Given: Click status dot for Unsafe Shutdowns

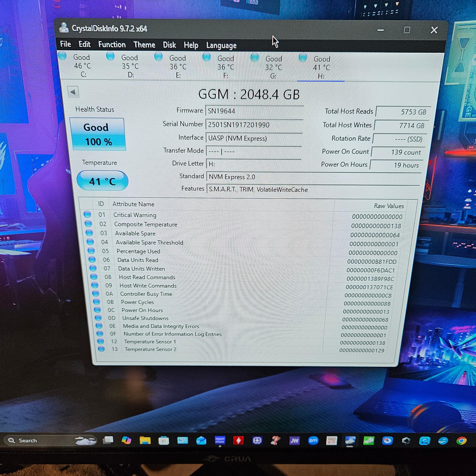Looking at the screenshot, I should pos(98,317).
